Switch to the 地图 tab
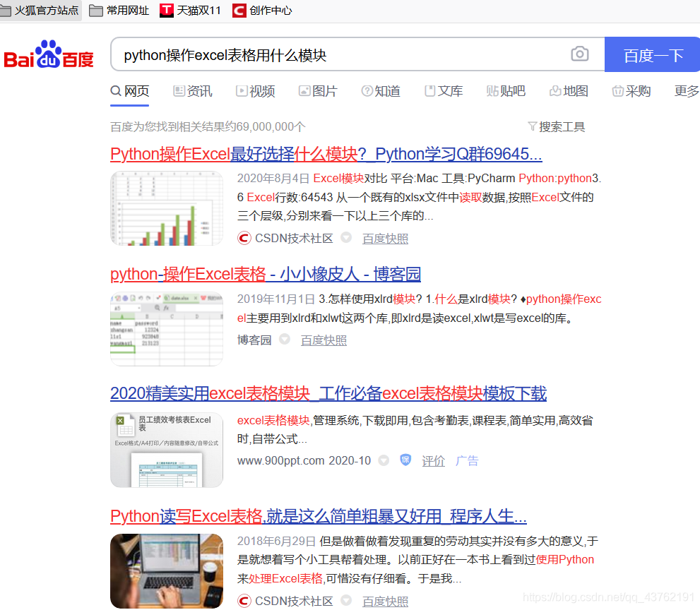The height and width of the screenshot is (610, 700). 569,91
